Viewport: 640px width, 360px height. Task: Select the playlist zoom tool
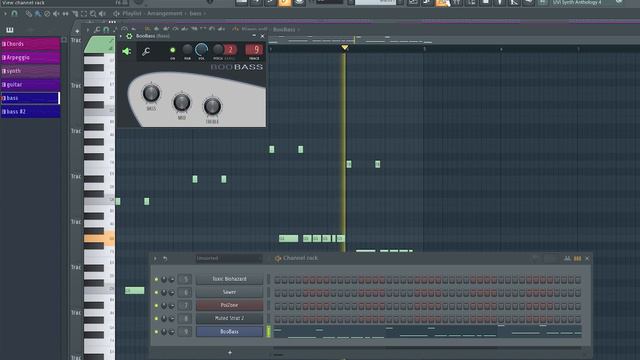tap(93, 13)
